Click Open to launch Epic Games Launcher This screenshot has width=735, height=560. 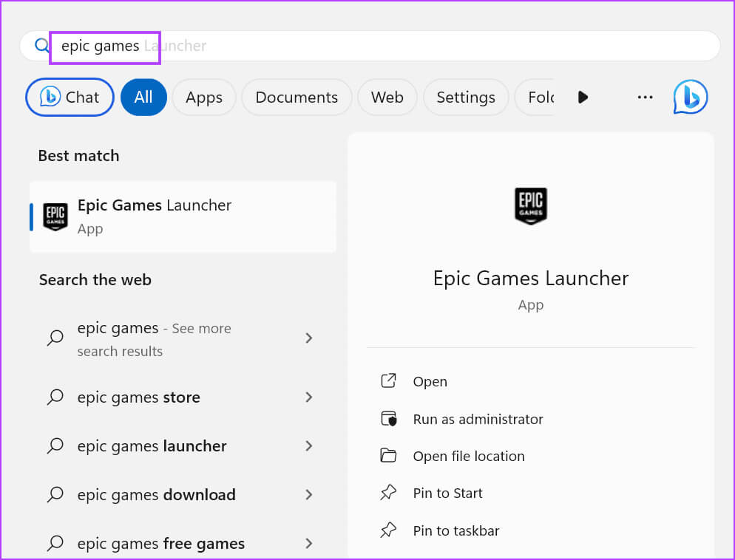point(430,382)
